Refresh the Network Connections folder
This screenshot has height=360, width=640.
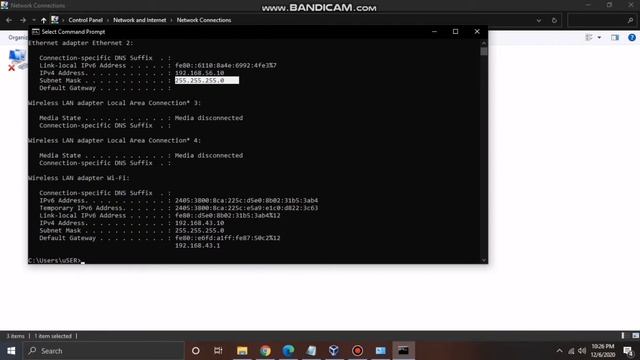554,20
